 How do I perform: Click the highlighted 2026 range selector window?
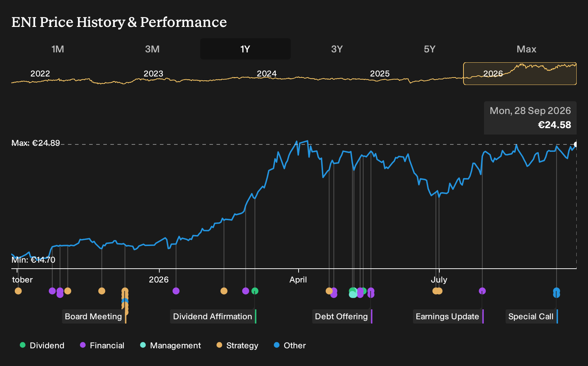(x=520, y=74)
